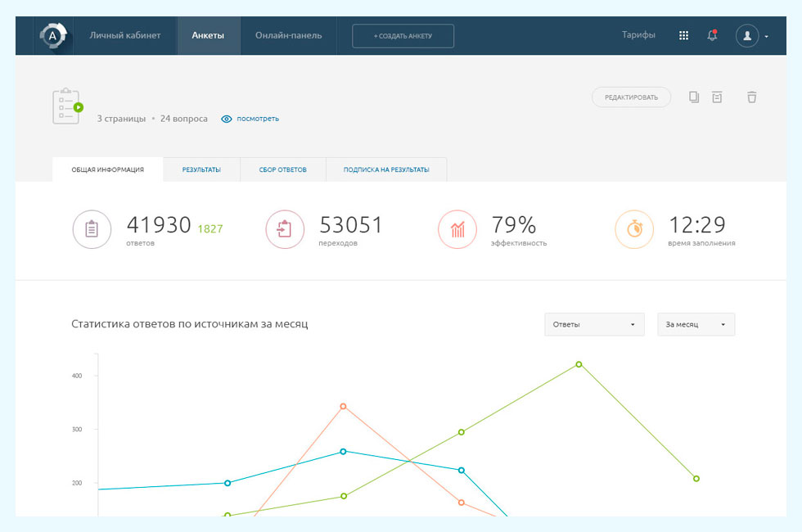Click the user avatar icon
Viewport: 802px width, 532px height.
(x=746, y=35)
